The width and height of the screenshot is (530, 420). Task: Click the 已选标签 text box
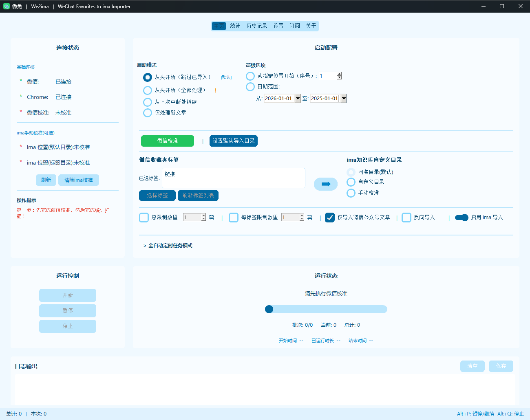234,178
